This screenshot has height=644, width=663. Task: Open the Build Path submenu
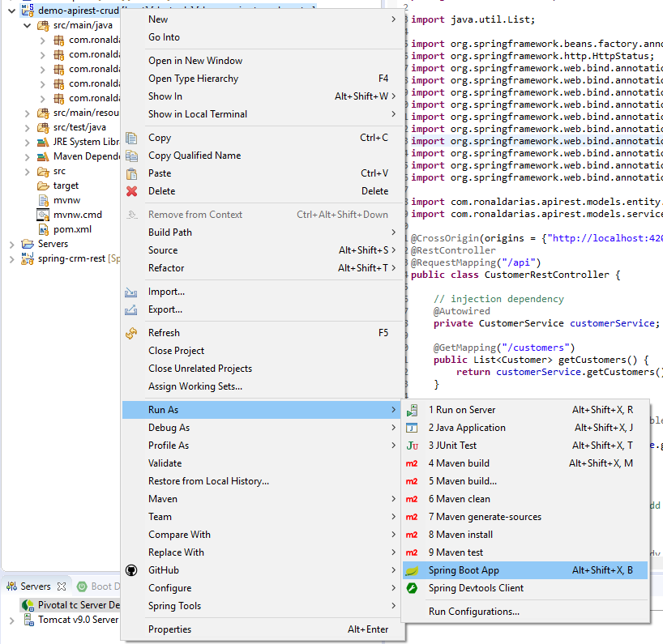263,232
